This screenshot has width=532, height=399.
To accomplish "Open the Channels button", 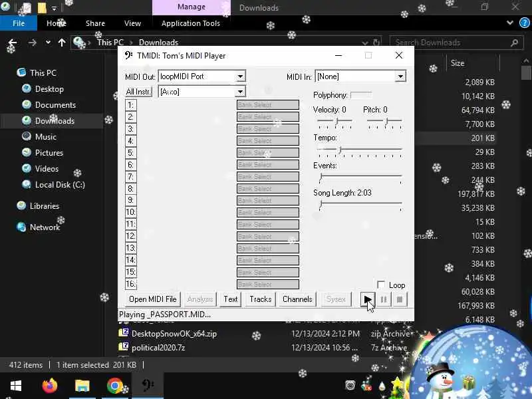I will pyautogui.click(x=297, y=299).
